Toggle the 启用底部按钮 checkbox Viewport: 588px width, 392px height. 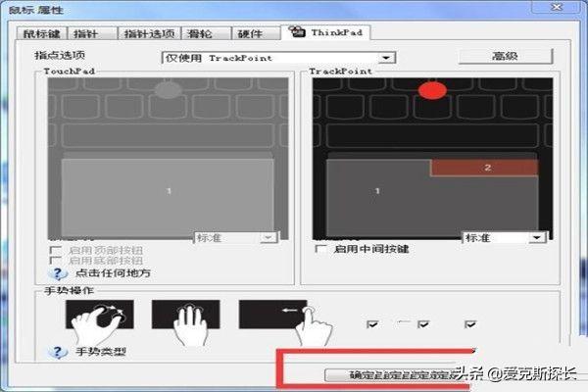55,262
